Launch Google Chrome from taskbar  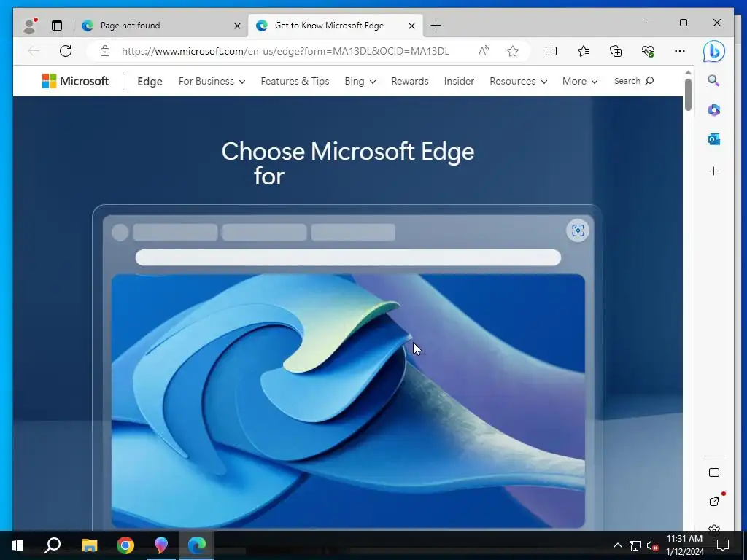125,545
